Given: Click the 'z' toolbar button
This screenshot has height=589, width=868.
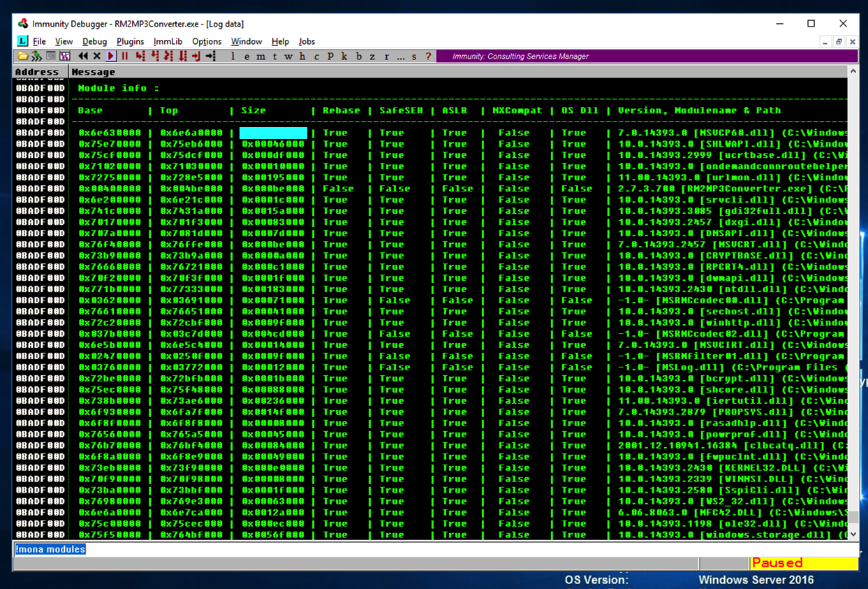Looking at the screenshot, I should pyautogui.click(x=373, y=56).
